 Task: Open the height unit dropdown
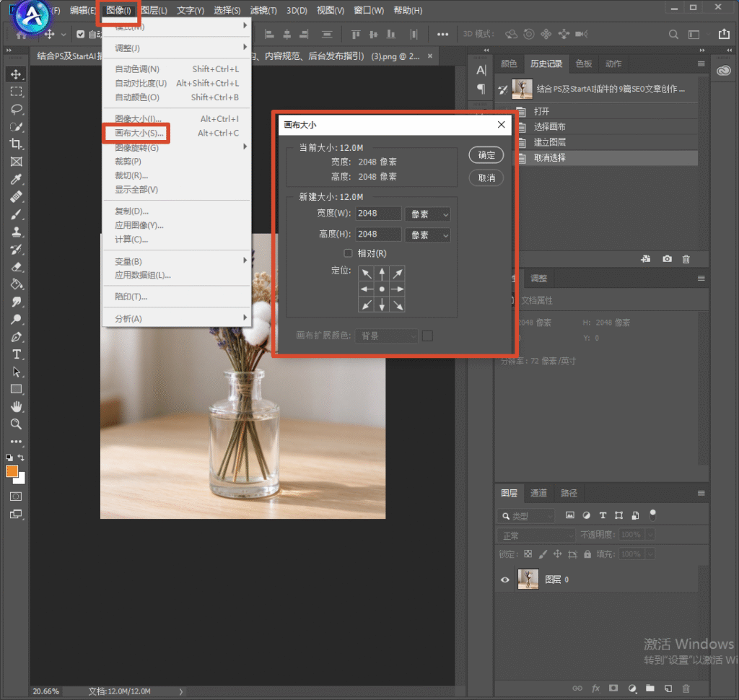428,235
